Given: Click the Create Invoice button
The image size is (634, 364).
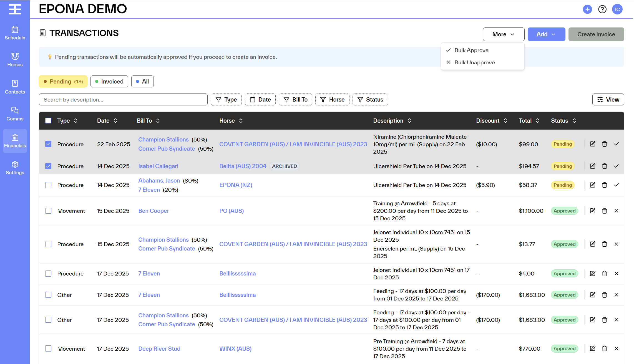Looking at the screenshot, I should [596, 34].
